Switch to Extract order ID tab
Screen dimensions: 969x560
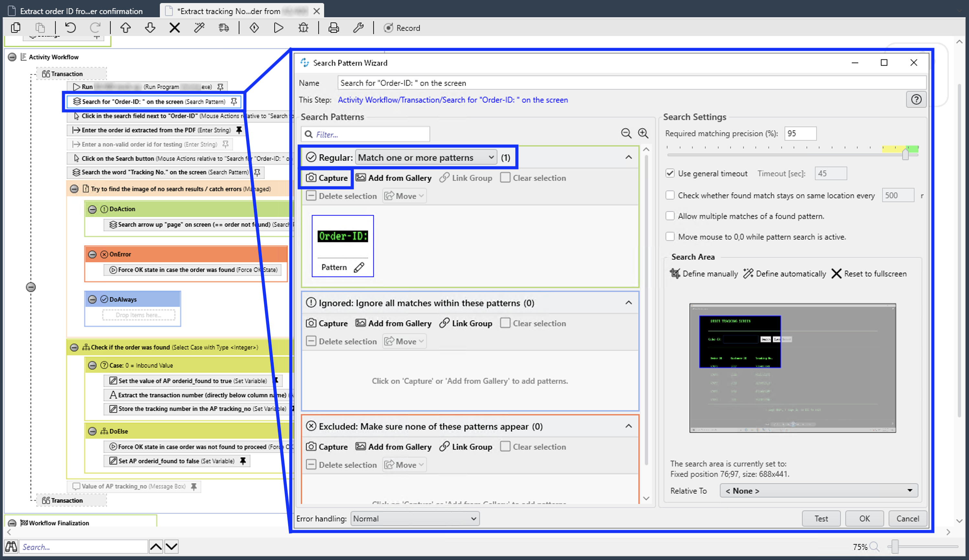[x=81, y=11]
